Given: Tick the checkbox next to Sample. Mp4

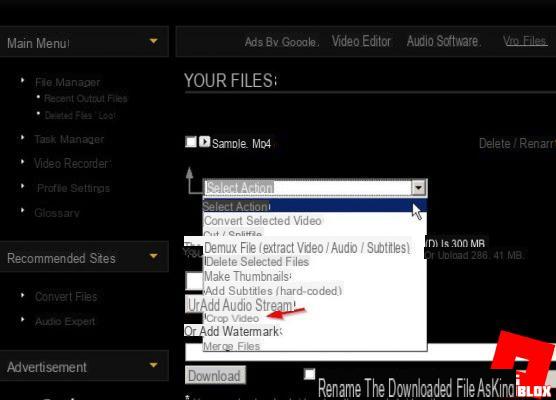Looking at the screenshot, I should [x=191, y=142].
